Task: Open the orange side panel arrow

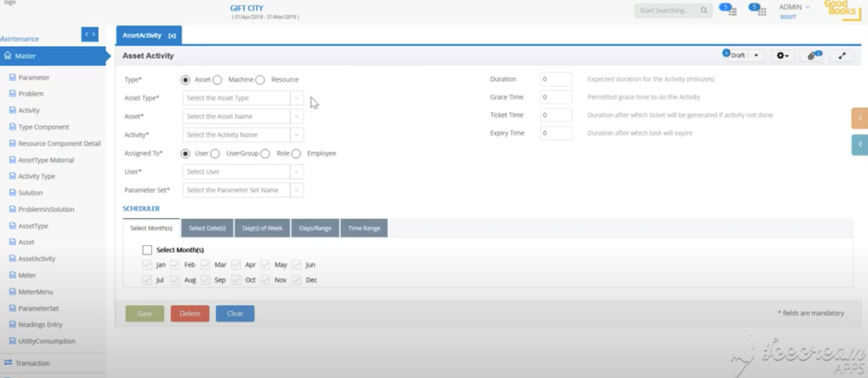Action: (x=859, y=118)
